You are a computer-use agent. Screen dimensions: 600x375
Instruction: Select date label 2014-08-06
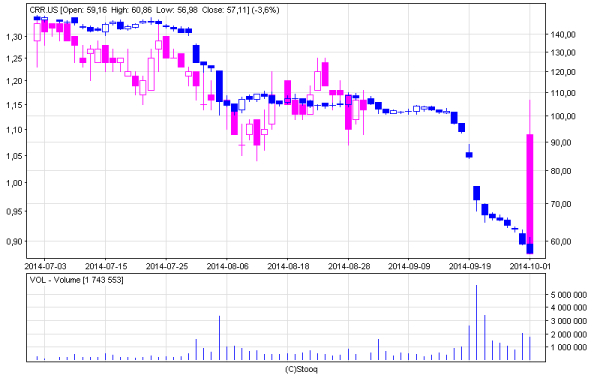click(227, 266)
